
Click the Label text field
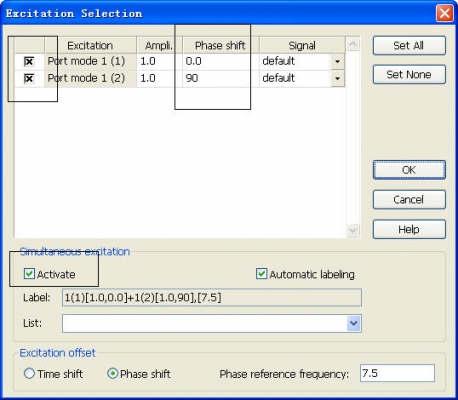(x=212, y=297)
